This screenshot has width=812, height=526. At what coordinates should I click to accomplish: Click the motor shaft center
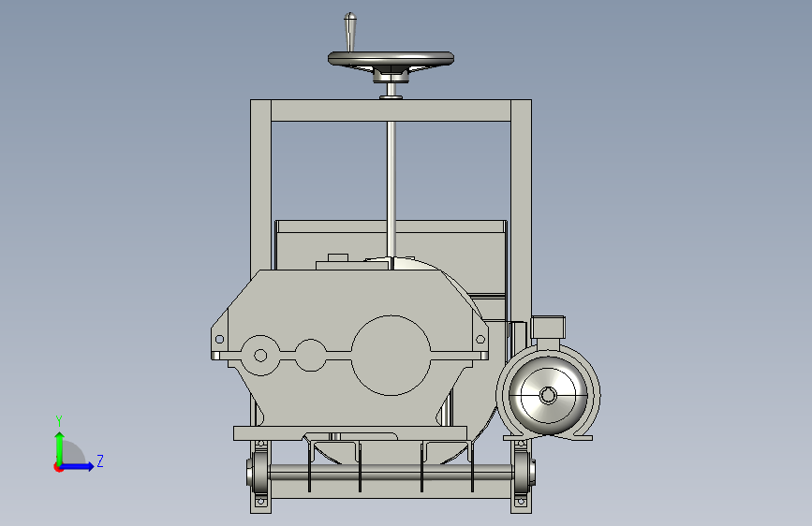pos(548,396)
